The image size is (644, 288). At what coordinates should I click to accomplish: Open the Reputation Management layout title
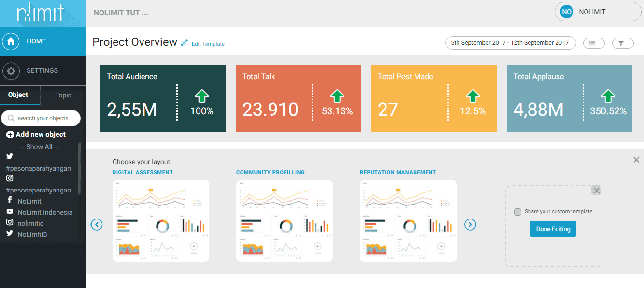pos(398,172)
